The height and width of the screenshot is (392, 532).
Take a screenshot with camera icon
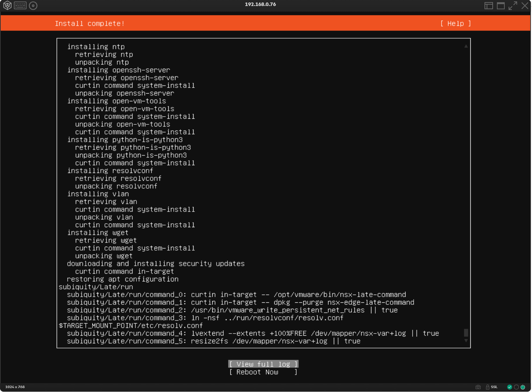coord(478,387)
